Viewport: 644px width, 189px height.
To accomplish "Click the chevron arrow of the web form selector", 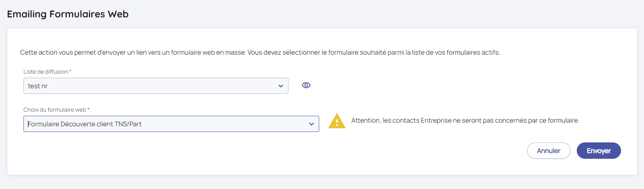I will pyautogui.click(x=311, y=124).
